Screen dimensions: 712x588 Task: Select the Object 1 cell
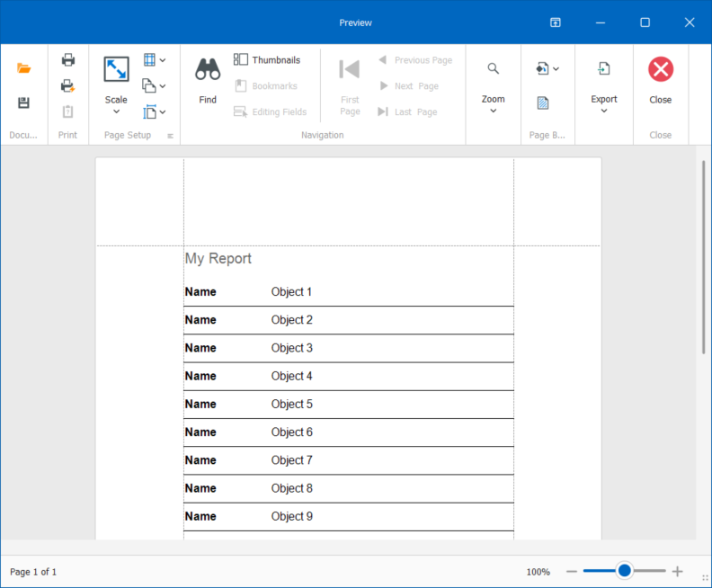(x=291, y=291)
